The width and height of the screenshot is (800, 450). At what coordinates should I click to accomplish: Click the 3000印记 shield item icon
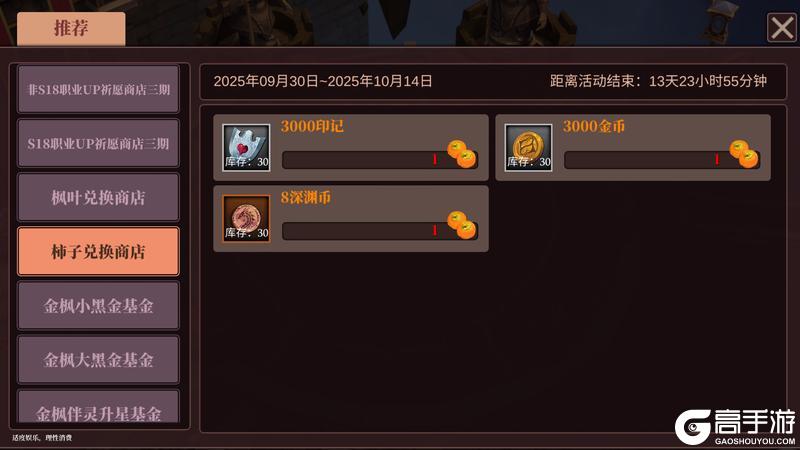coord(246,147)
